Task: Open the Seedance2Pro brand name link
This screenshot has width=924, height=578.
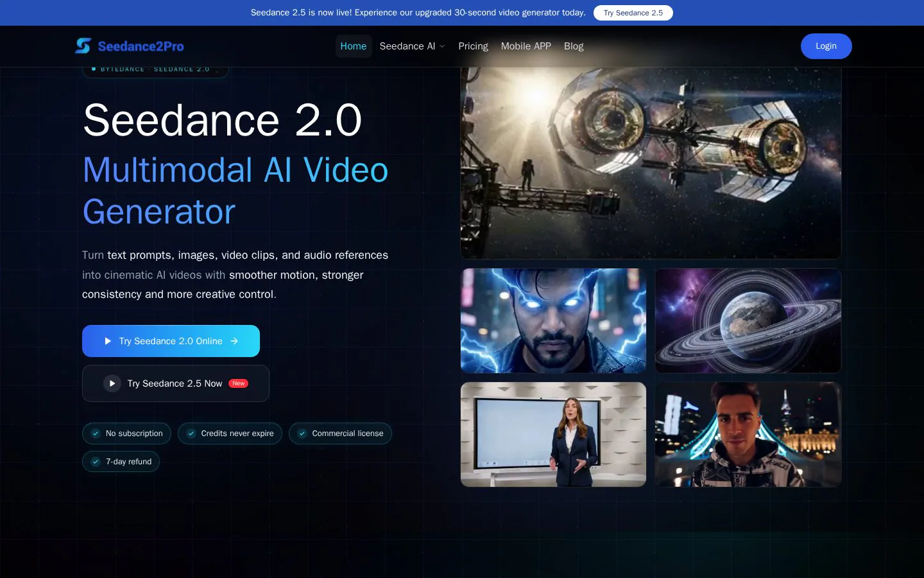Action: (x=141, y=46)
